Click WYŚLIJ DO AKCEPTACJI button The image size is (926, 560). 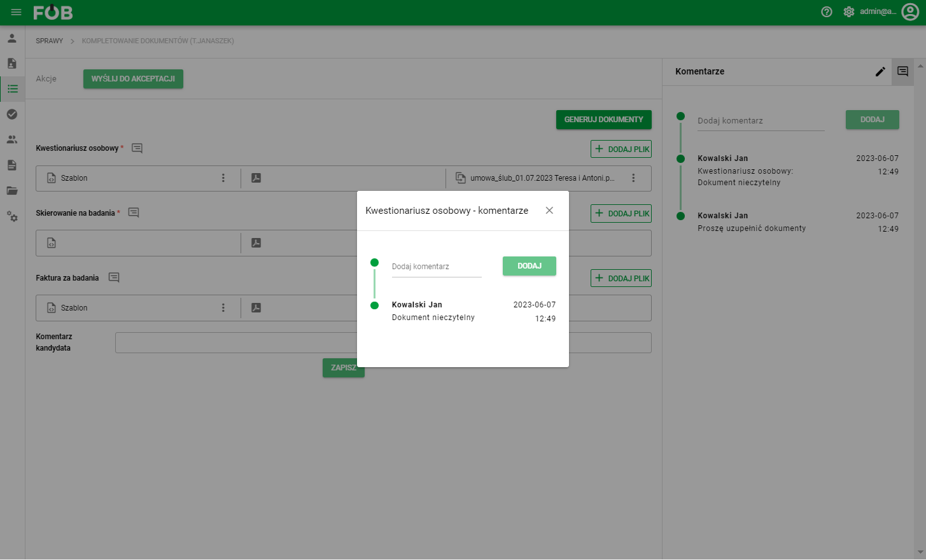(x=133, y=79)
